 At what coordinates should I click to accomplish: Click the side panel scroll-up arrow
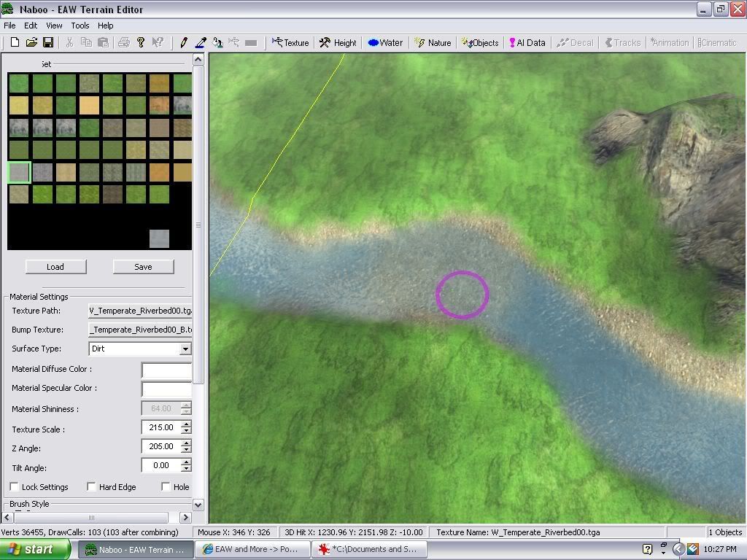coord(198,60)
